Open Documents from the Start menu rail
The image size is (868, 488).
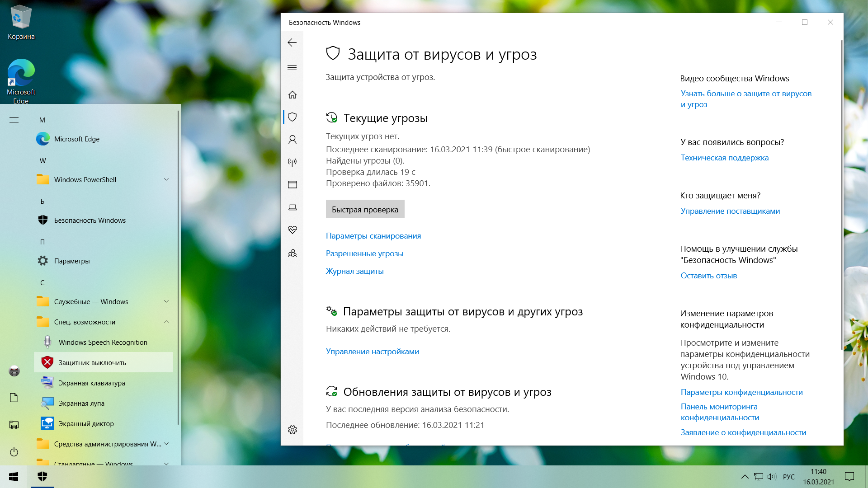tap(14, 398)
